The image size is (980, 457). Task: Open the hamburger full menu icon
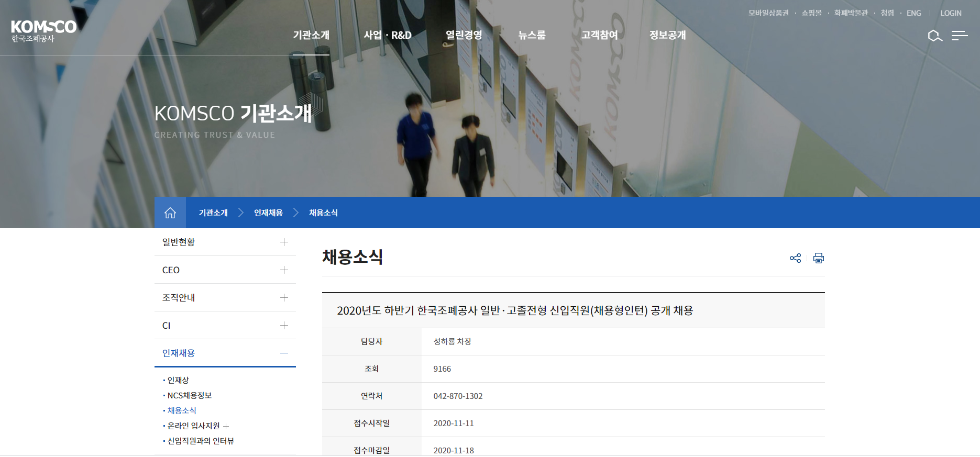[960, 35]
